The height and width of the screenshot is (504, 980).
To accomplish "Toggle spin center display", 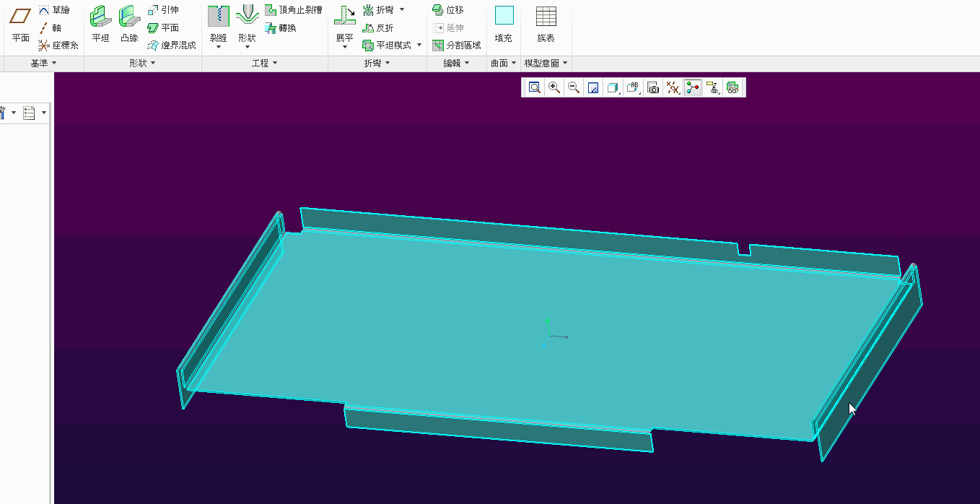I will (x=693, y=87).
